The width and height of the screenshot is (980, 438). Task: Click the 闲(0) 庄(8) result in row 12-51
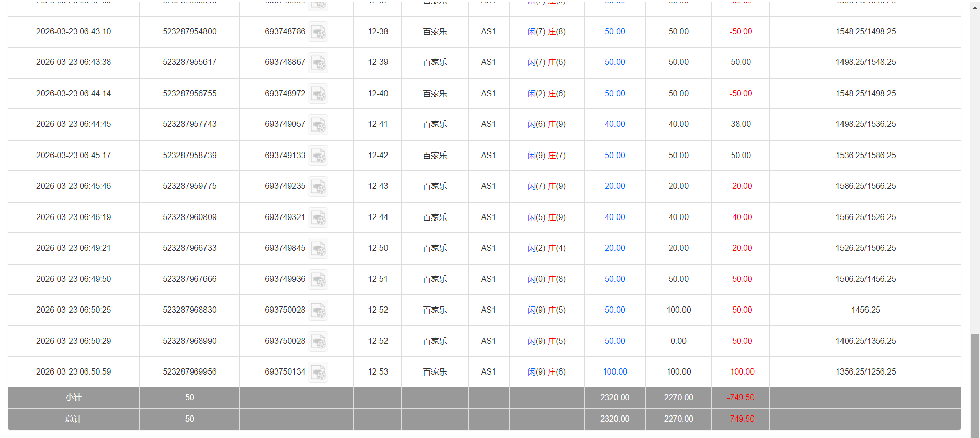click(x=546, y=279)
